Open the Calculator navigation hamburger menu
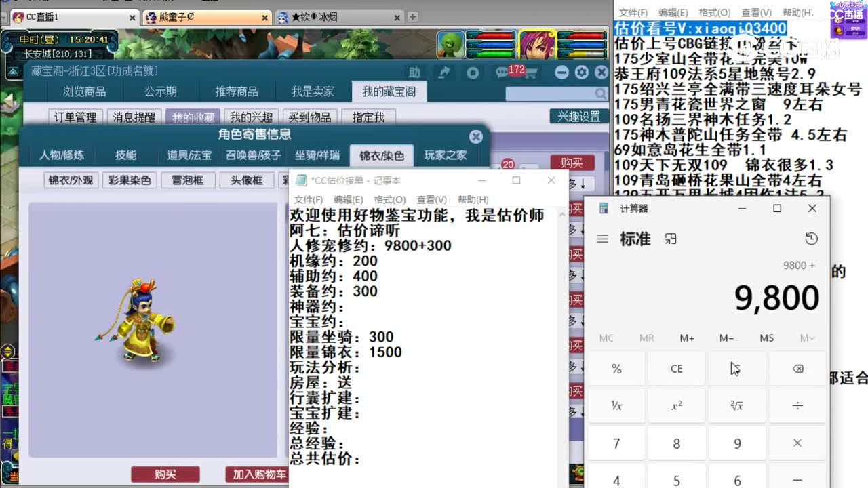This screenshot has width=868, height=488. tap(602, 239)
